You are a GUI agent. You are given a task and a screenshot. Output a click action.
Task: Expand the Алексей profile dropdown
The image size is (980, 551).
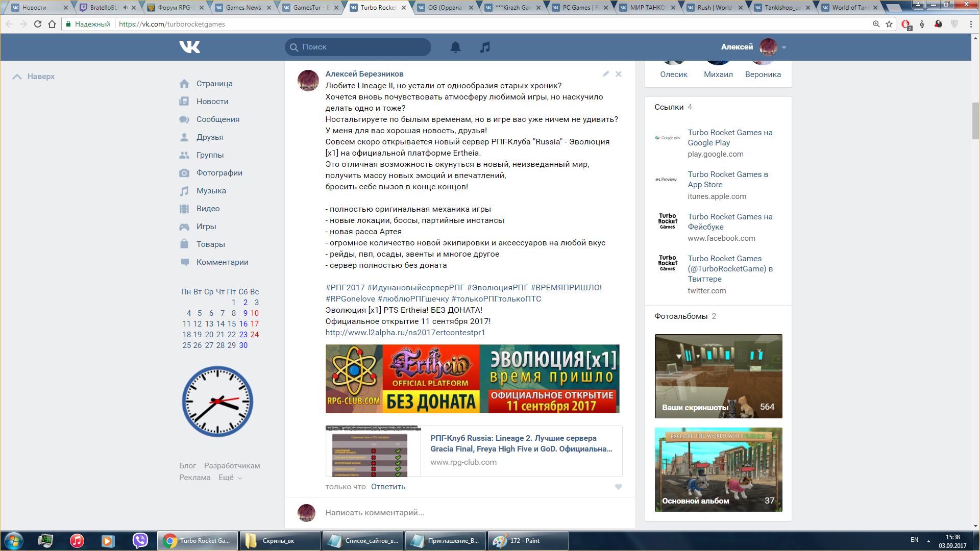(784, 47)
